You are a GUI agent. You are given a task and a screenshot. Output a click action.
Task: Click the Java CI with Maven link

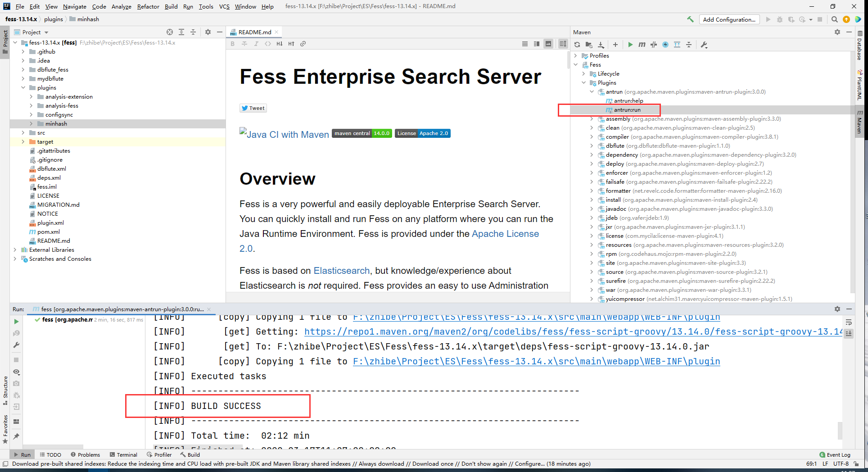[x=284, y=134]
